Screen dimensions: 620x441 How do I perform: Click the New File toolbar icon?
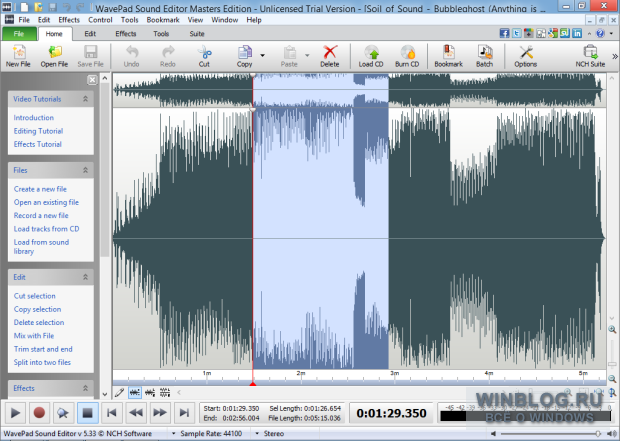(18, 56)
